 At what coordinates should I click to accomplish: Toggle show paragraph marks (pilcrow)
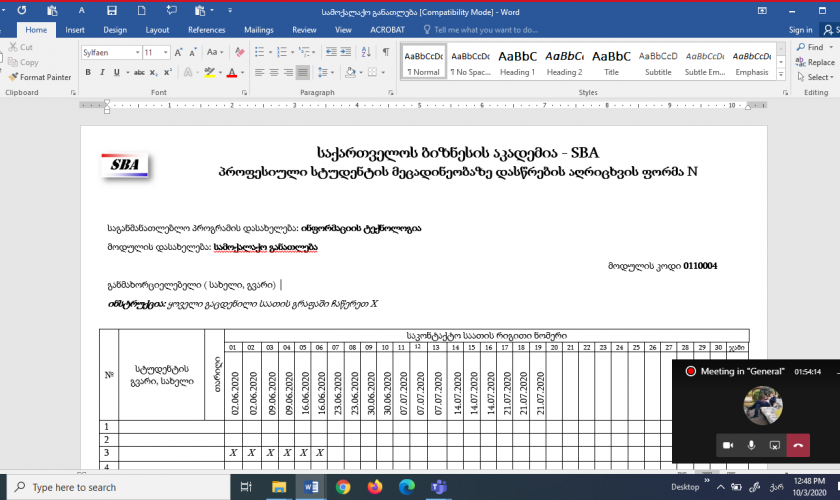click(384, 52)
